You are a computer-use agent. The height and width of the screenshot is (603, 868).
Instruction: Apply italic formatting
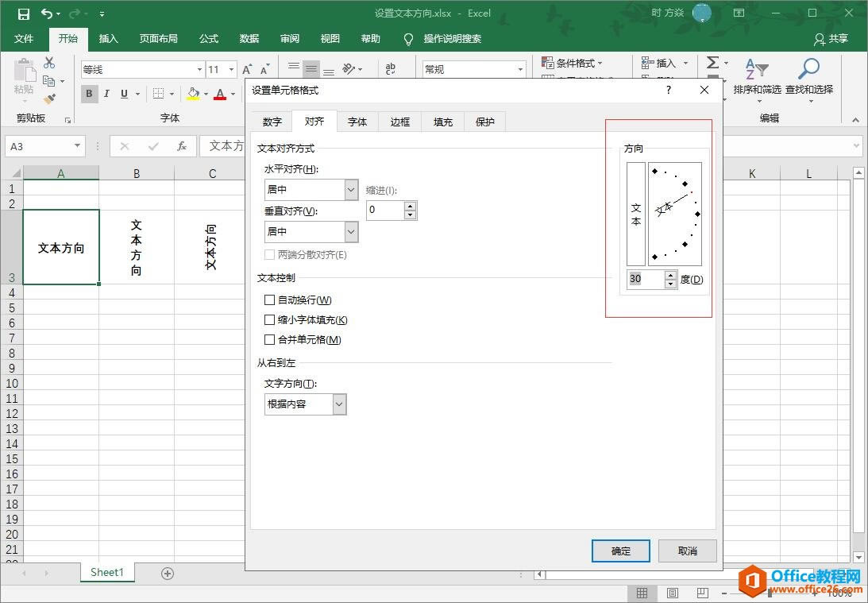pos(106,94)
